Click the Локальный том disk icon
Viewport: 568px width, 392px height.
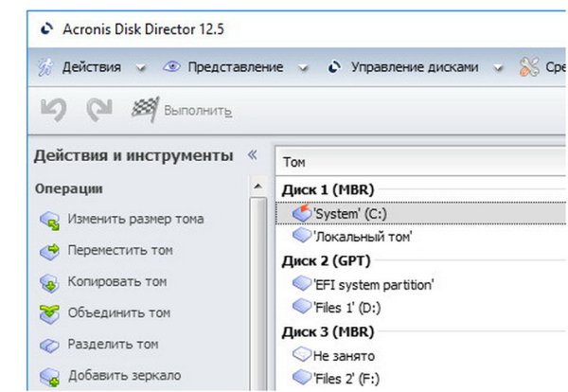[x=302, y=236]
